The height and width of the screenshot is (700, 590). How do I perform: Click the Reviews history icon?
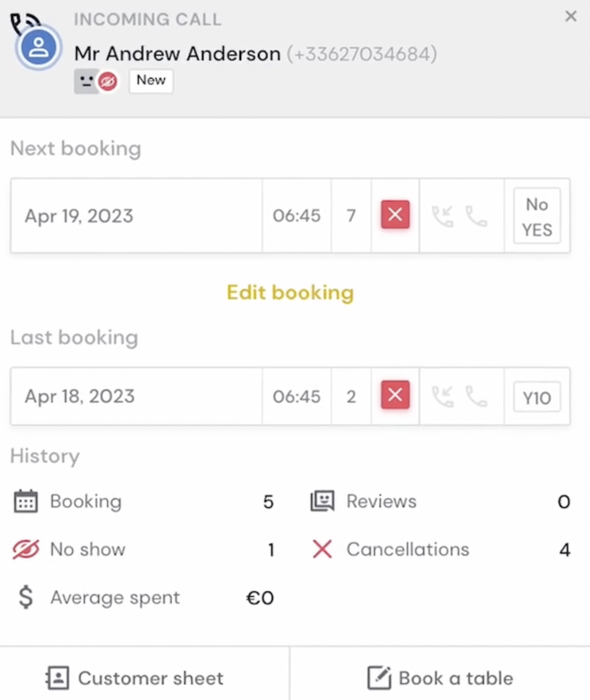click(x=322, y=501)
